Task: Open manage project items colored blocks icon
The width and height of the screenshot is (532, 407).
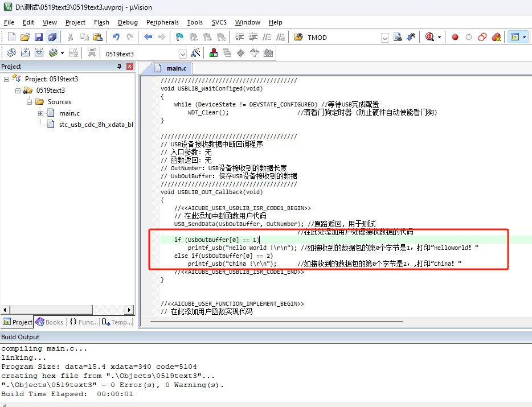Action: (x=214, y=52)
